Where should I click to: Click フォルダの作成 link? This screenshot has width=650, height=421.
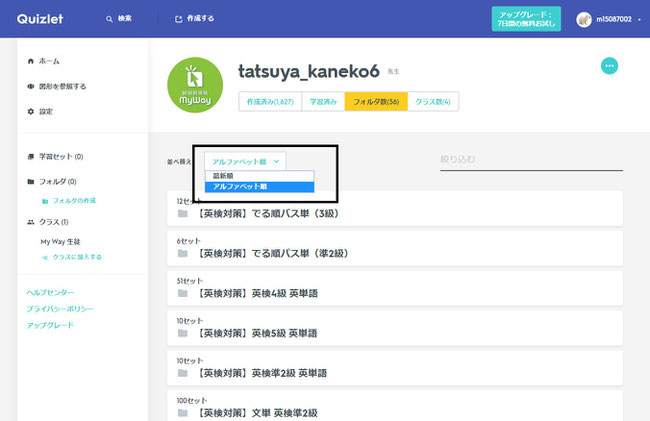coord(74,201)
